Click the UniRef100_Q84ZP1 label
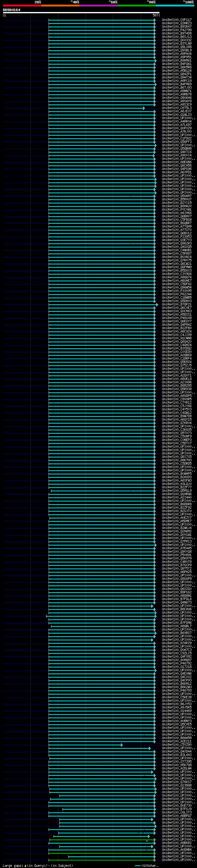Screen dimensions: 197x868 177,74
